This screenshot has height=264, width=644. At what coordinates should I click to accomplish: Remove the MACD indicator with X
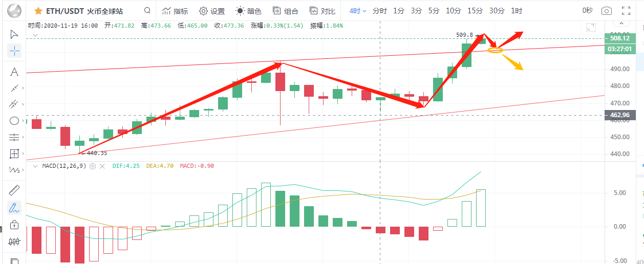102,166
